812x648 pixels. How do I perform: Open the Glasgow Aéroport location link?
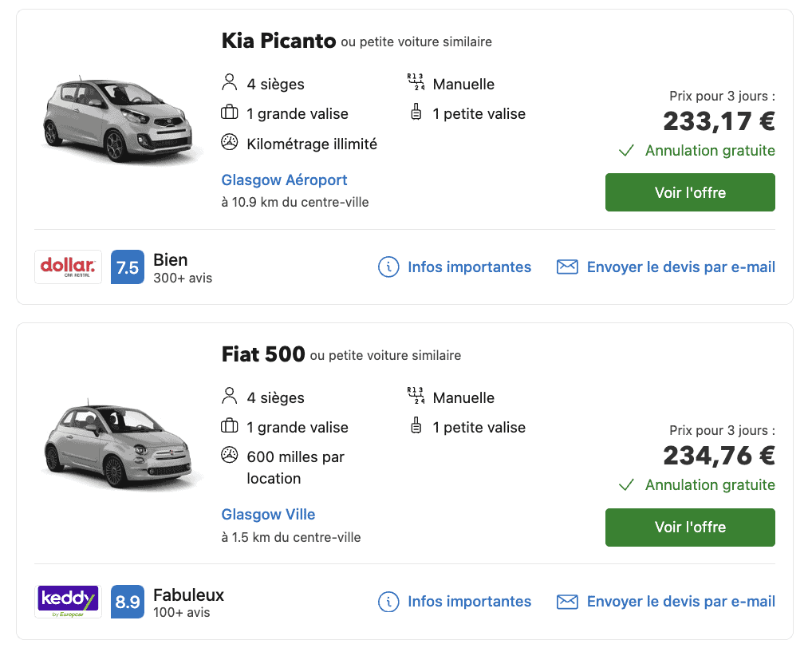(284, 180)
